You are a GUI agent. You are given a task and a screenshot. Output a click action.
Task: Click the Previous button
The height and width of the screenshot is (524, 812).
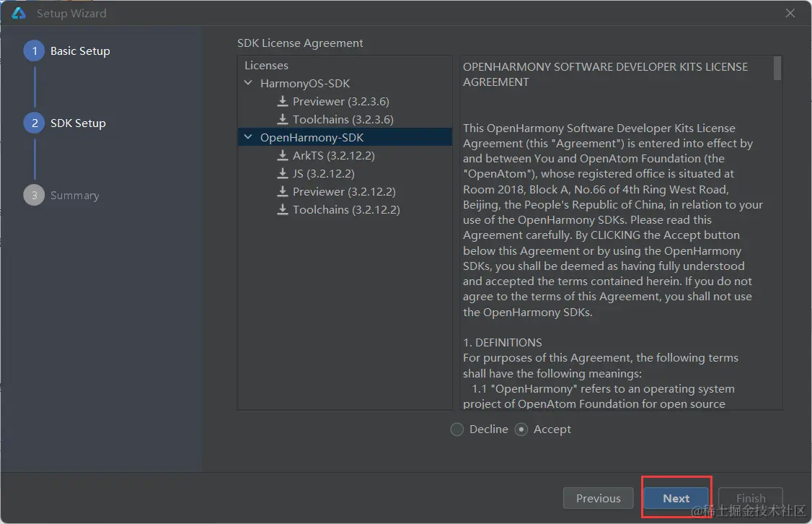[x=598, y=498]
